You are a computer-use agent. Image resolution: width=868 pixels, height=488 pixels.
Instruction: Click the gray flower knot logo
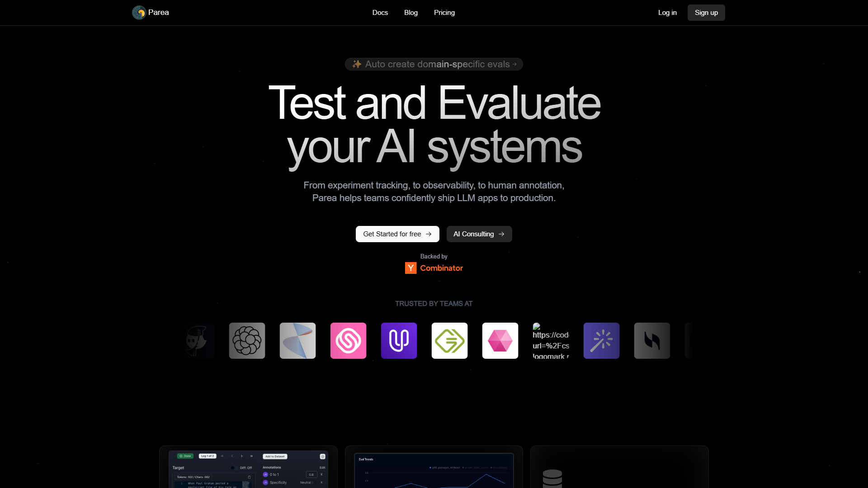(x=247, y=341)
